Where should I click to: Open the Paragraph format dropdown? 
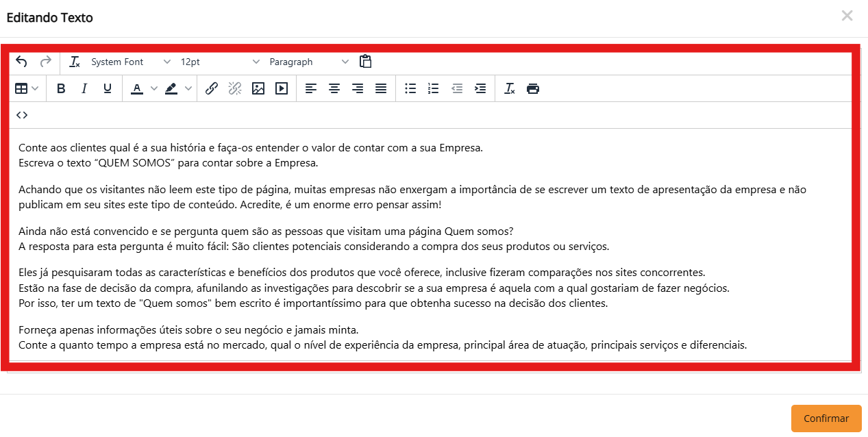pyautogui.click(x=308, y=62)
